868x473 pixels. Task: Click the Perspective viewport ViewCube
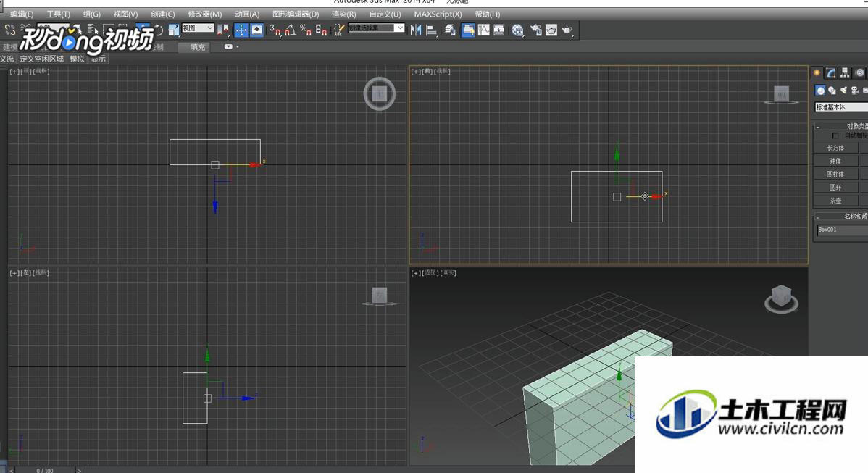click(x=781, y=298)
